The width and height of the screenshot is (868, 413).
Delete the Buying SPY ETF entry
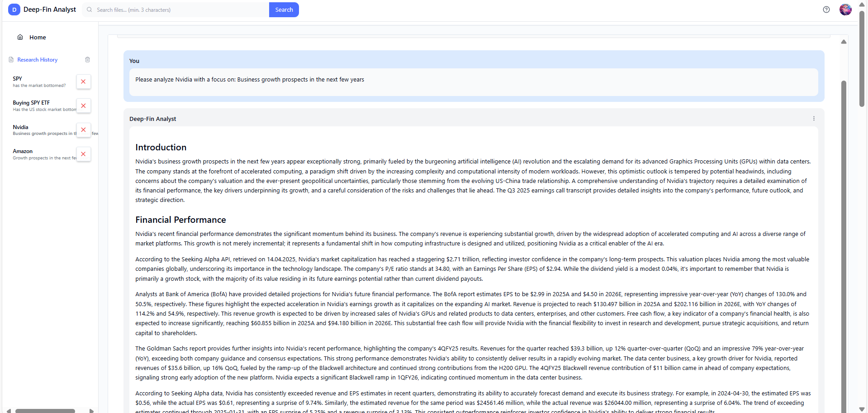pos(83,106)
